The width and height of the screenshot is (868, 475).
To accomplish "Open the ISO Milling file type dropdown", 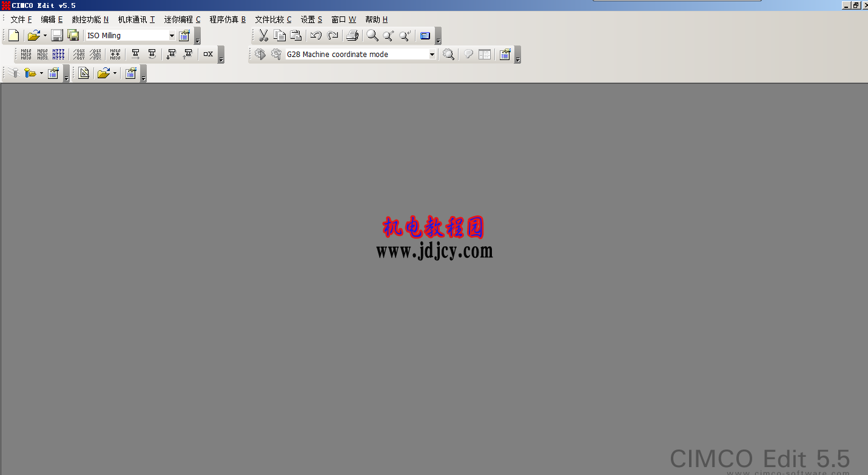I will tap(172, 36).
